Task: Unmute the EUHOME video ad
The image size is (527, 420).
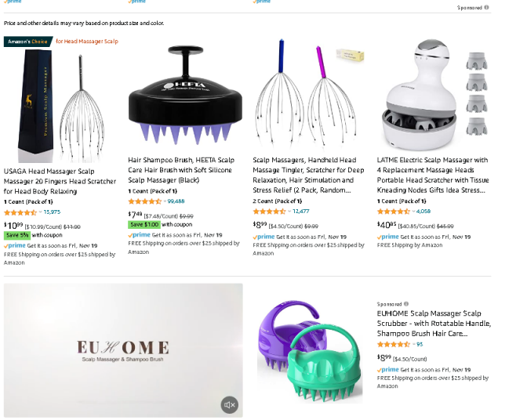Action: click(230, 405)
